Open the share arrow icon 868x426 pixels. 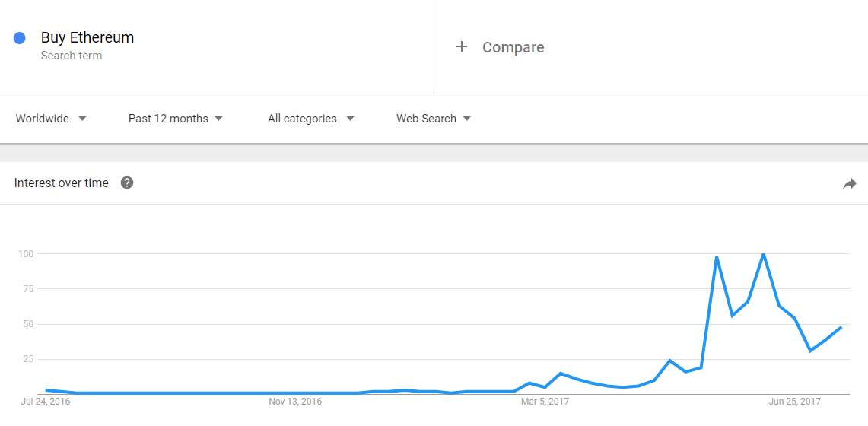[x=849, y=183]
